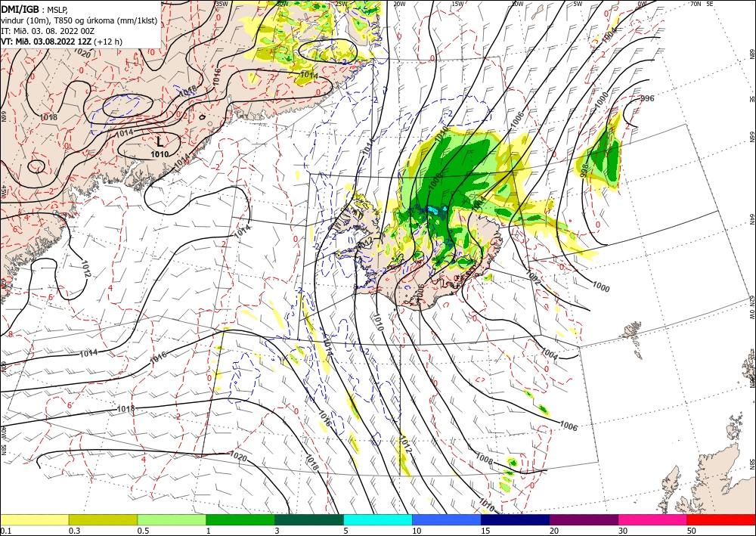
Task: Click the L low-pressure marker over Greenland
Action: click(x=160, y=141)
